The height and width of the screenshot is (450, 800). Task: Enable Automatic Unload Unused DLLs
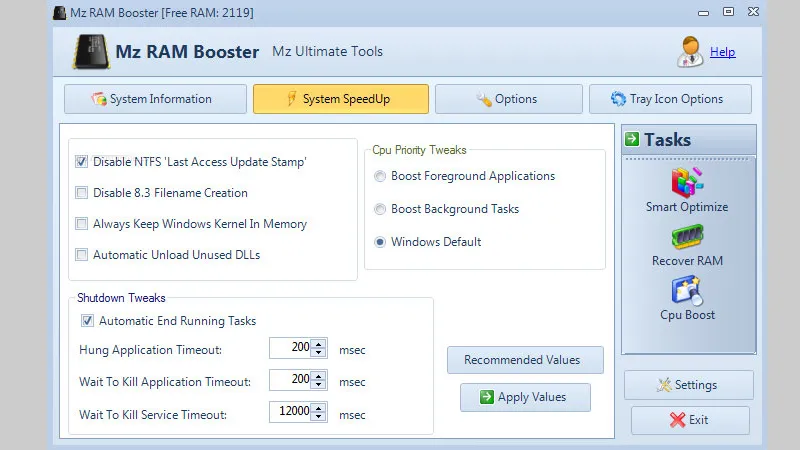click(x=82, y=255)
